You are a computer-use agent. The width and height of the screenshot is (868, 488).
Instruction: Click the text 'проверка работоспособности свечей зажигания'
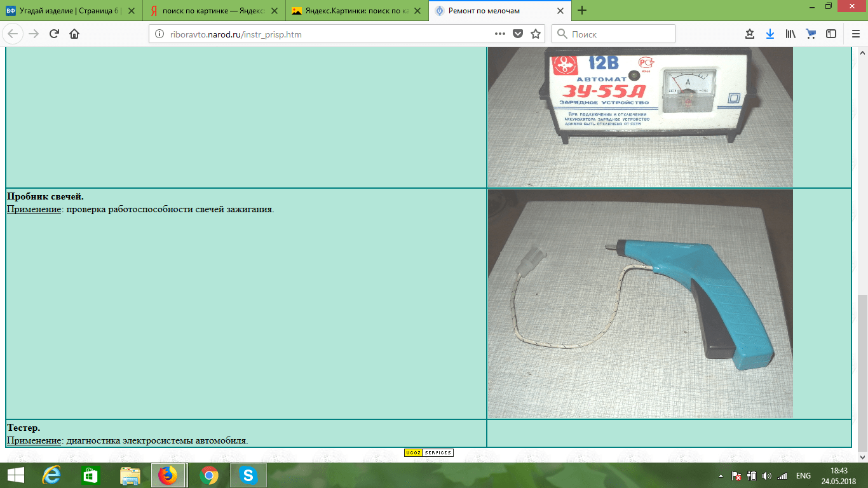[x=169, y=209]
